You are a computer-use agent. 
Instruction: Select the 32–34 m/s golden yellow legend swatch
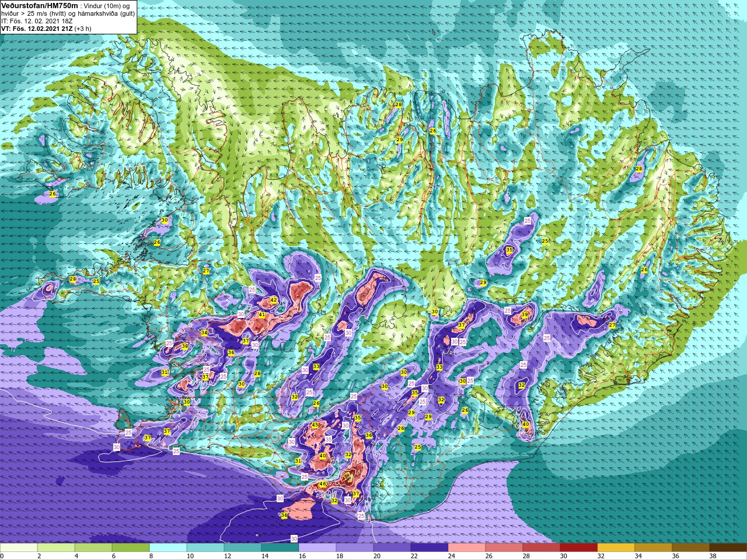[616, 548]
